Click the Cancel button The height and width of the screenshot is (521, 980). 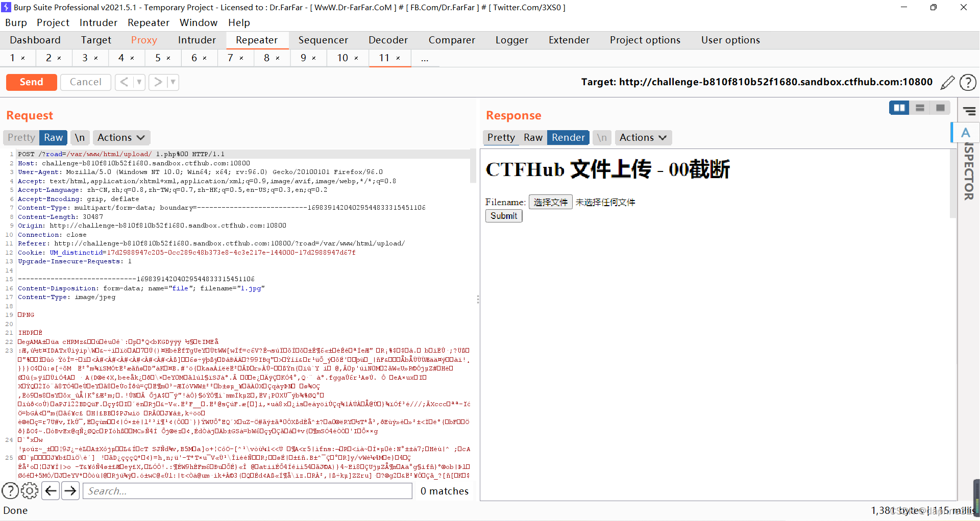point(85,82)
